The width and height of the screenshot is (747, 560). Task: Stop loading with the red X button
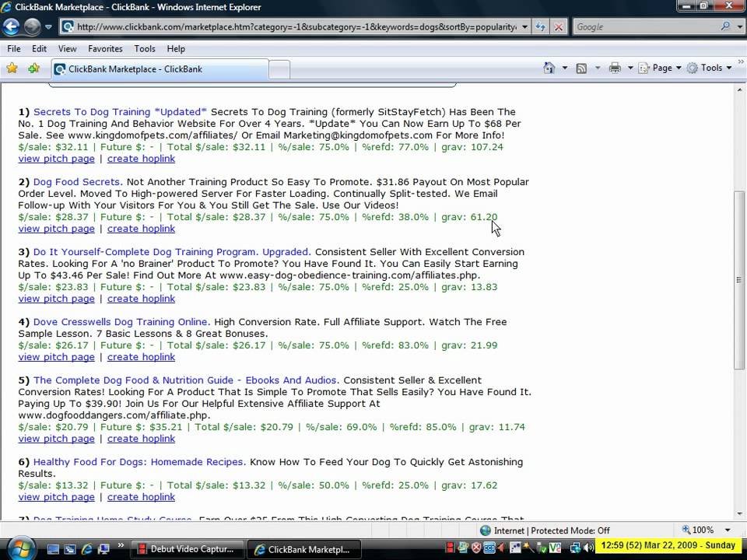click(x=559, y=26)
